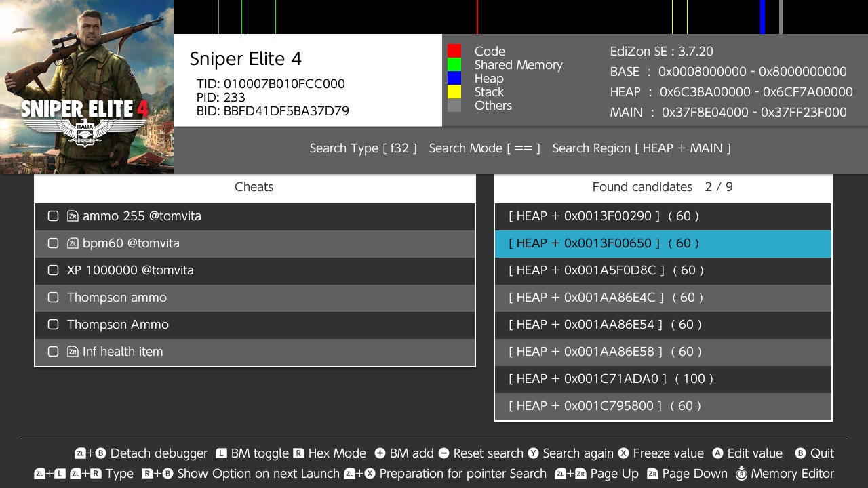Image resolution: width=868 pixels, height=488 pixels.
Task: Click the BID value BBFD41DF5BA37D79
Action: pos(286,111)
